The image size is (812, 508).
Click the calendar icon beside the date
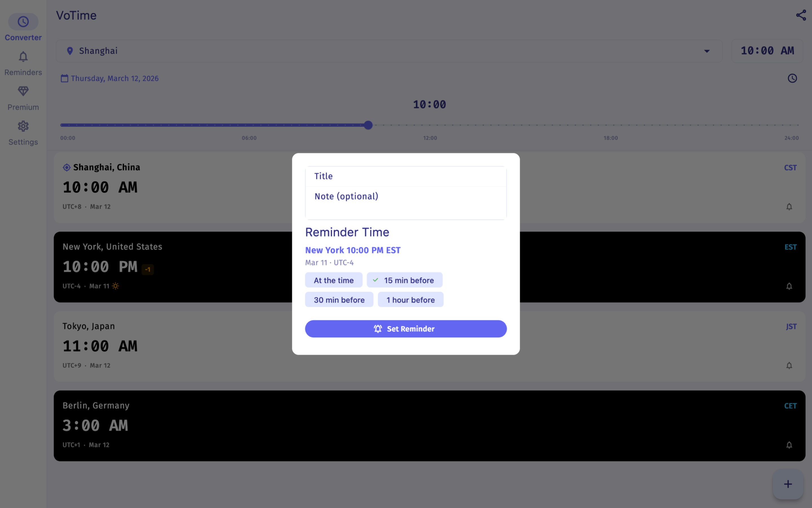(64, 78)
